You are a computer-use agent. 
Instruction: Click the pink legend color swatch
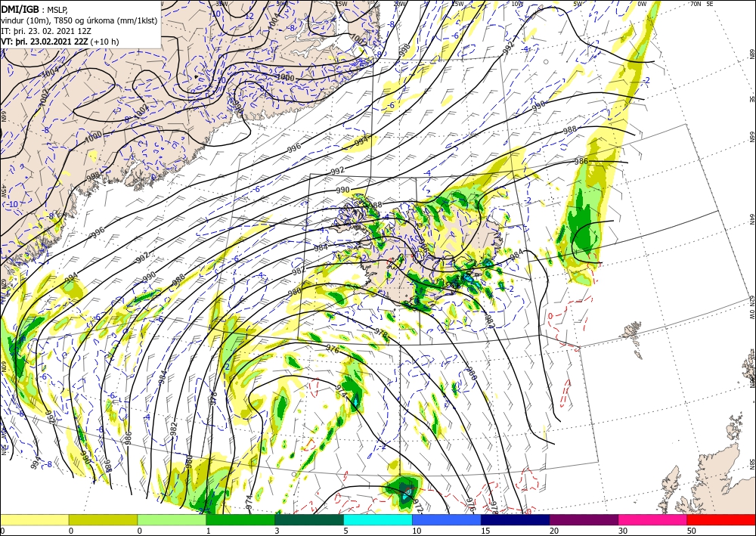pos(653,519)
